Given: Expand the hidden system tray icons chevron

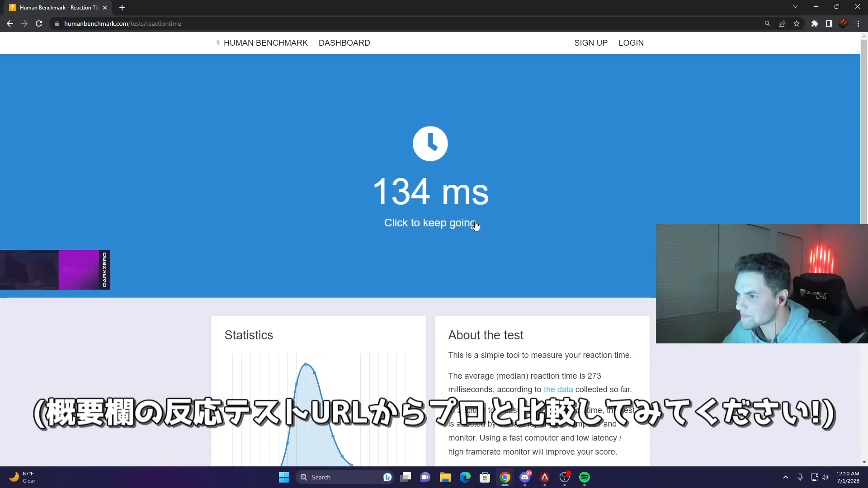Looking at the screenshot, I should coord(786,477).
